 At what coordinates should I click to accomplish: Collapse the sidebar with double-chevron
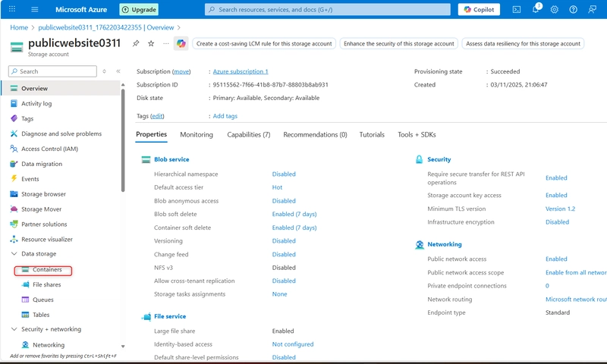[x=118, y=71]
